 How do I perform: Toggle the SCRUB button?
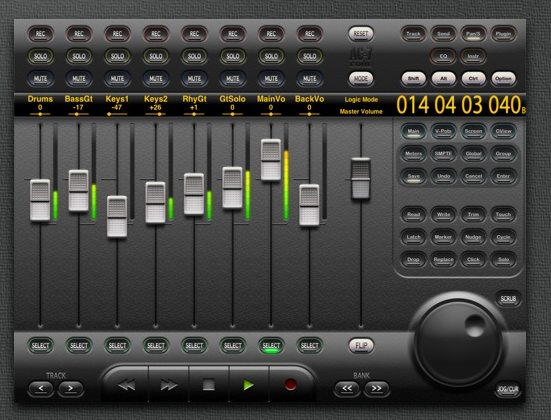[x=508, y=299]
